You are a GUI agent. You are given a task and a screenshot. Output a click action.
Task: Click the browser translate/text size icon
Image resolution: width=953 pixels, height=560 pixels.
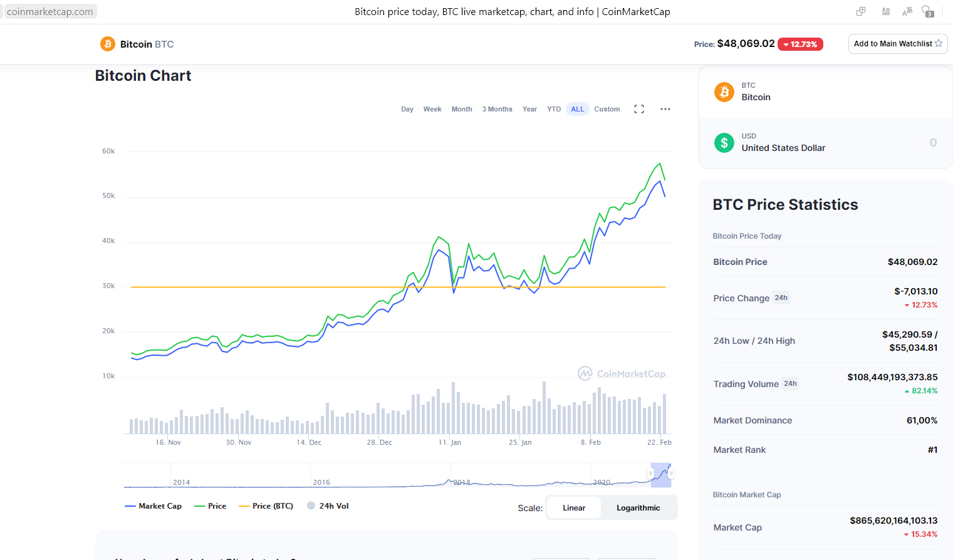(x=907, y=11)
